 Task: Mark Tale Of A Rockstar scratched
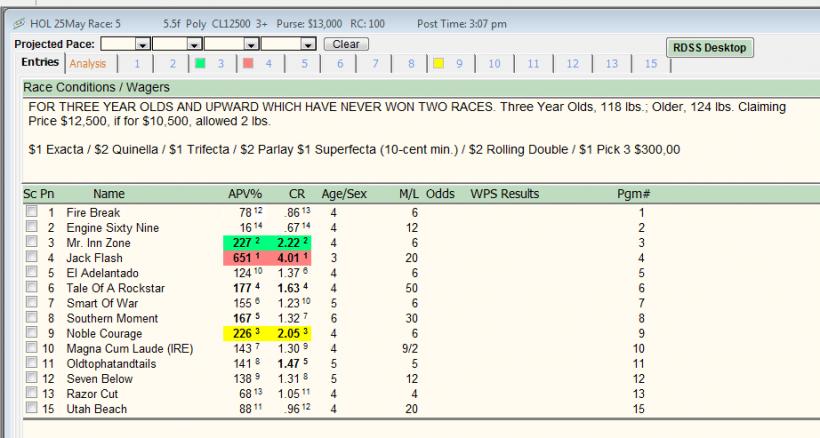32,287
